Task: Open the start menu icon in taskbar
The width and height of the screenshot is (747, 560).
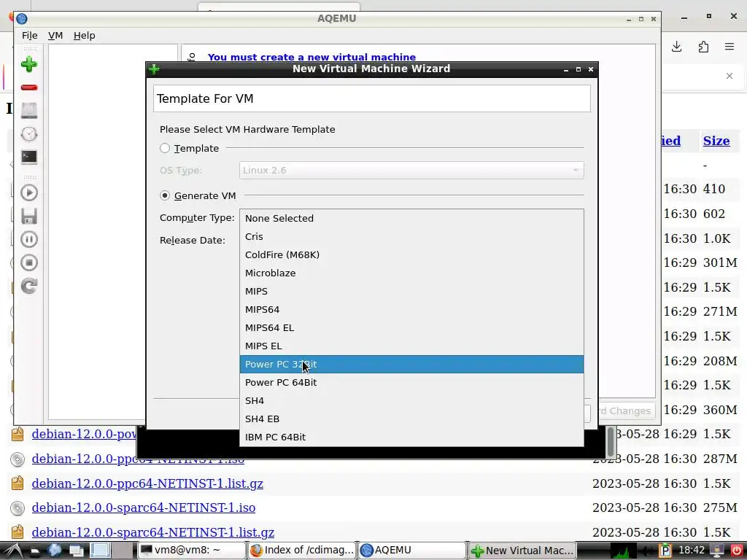Action: point(13,551)
